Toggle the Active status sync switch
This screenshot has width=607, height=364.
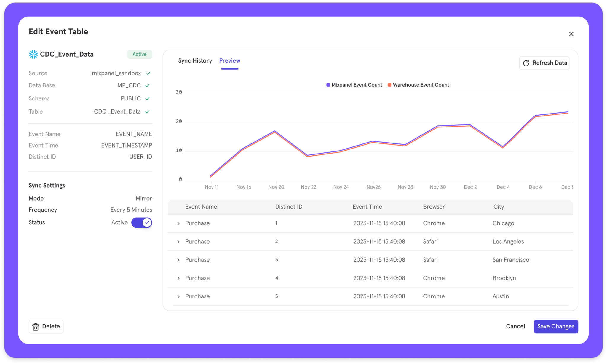tap(142, 223)
